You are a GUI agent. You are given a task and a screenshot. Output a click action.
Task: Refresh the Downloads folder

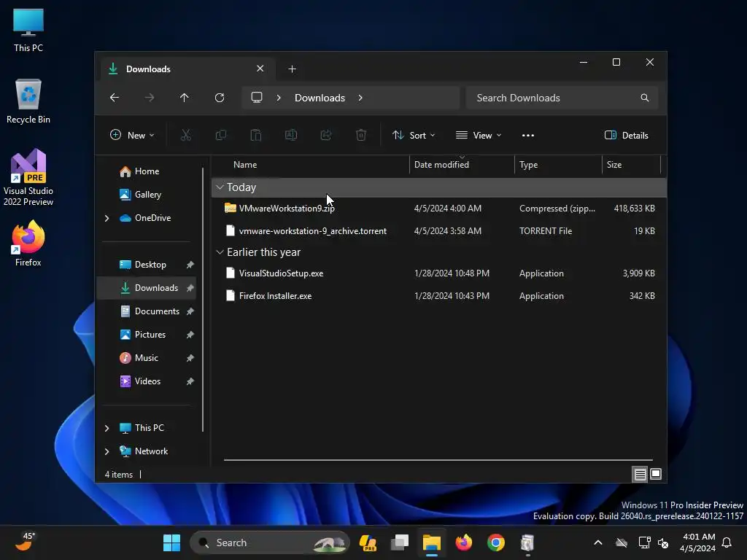coord(219,98)
